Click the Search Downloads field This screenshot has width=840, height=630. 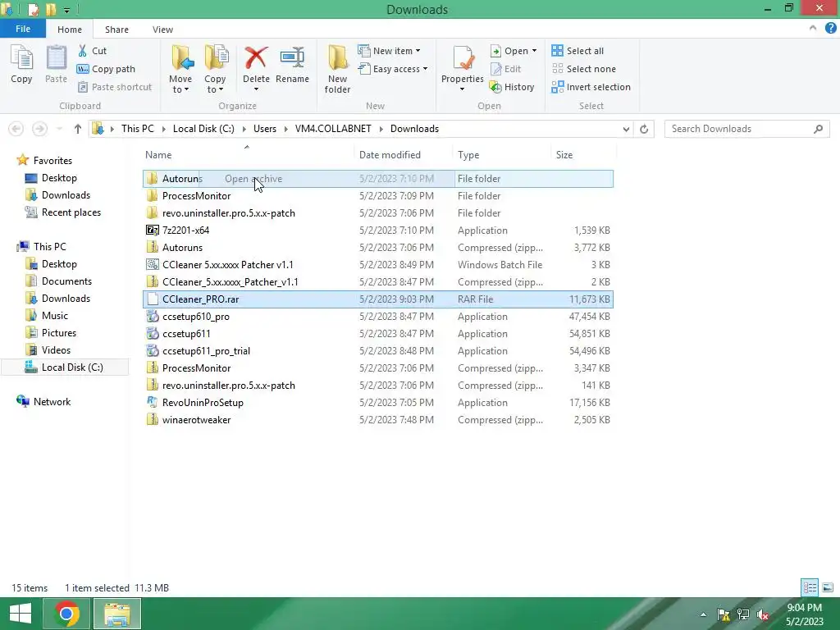[x=746, y=129]
